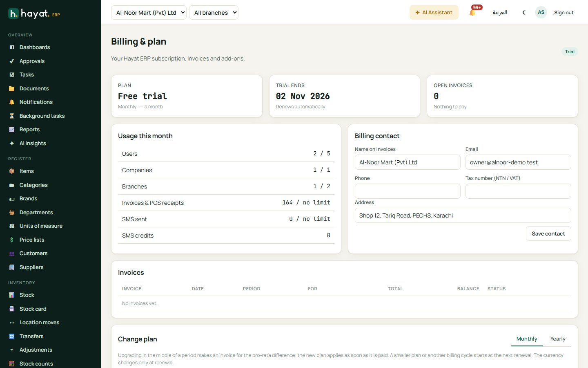Click the 'No invoices yet.' message
Viewport: 588px width, 368px height.
point(140,303)
